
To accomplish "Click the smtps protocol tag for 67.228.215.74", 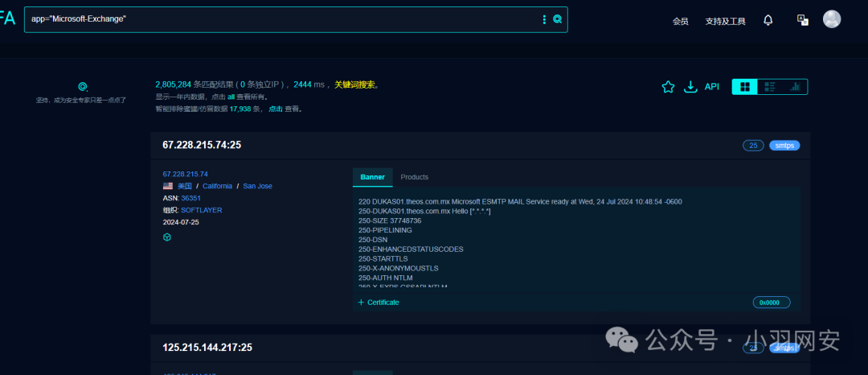I will point(784,146).
